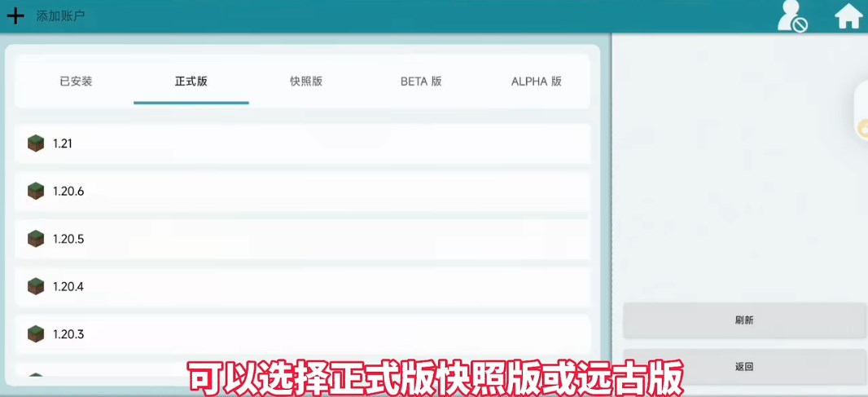The height and width of the screenshot is (397, 868).
Task: Switch to the BETA 版 tab
Action: click(x=421, y=82)
